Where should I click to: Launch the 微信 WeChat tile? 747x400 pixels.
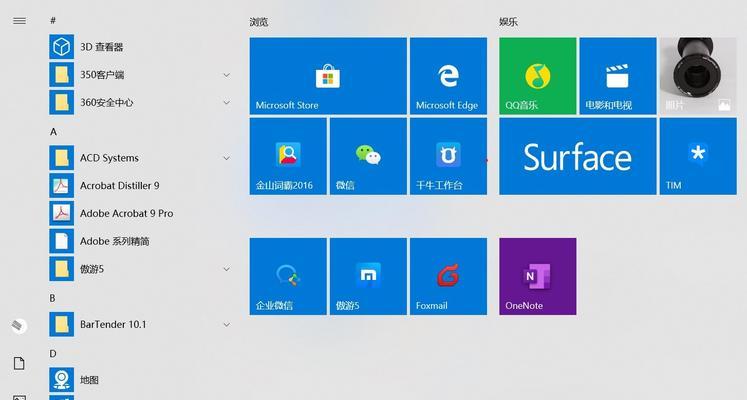(368, 156)
